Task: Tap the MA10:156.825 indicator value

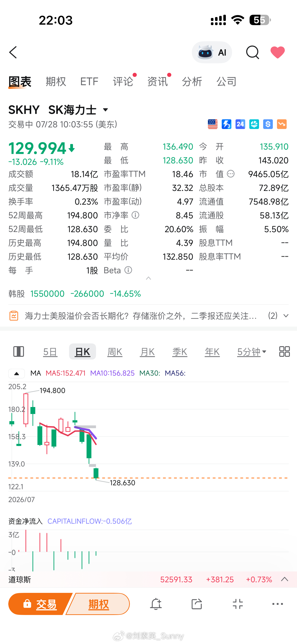Action: click(112, 373)
